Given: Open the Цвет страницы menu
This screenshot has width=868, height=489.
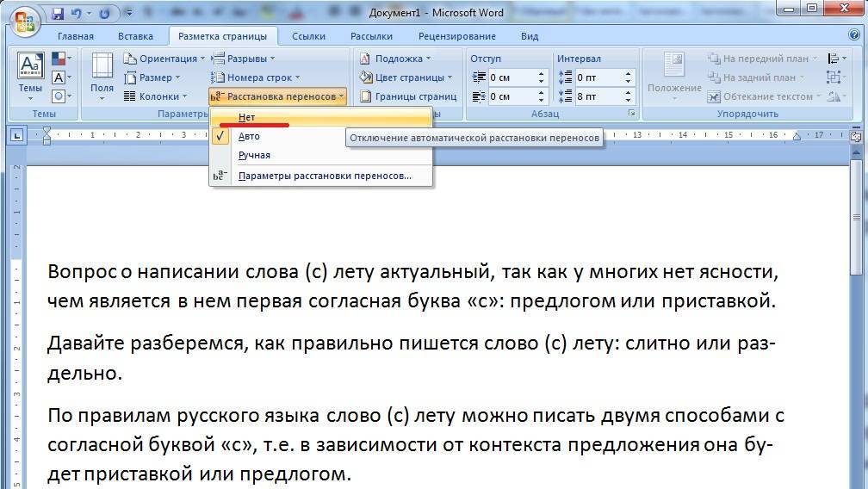Looking at the screenshot, I should [x=406, y=77].
